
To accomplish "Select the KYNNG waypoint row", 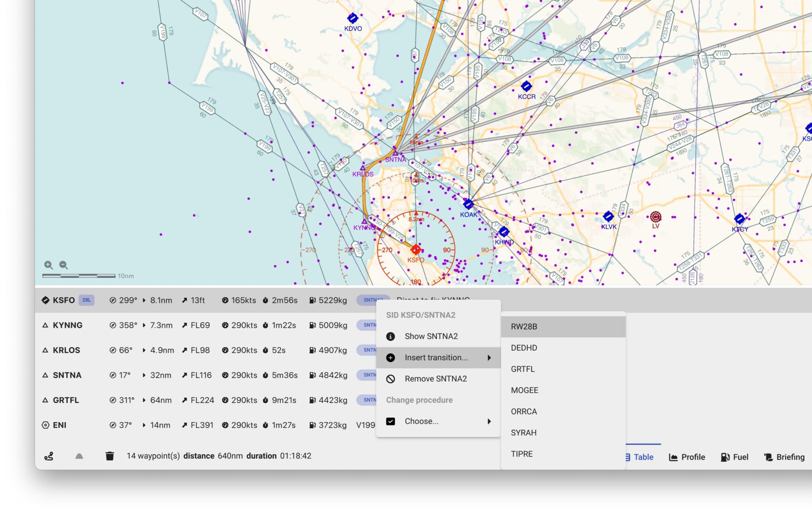I will pyautogui.click(x=67, y=325).
